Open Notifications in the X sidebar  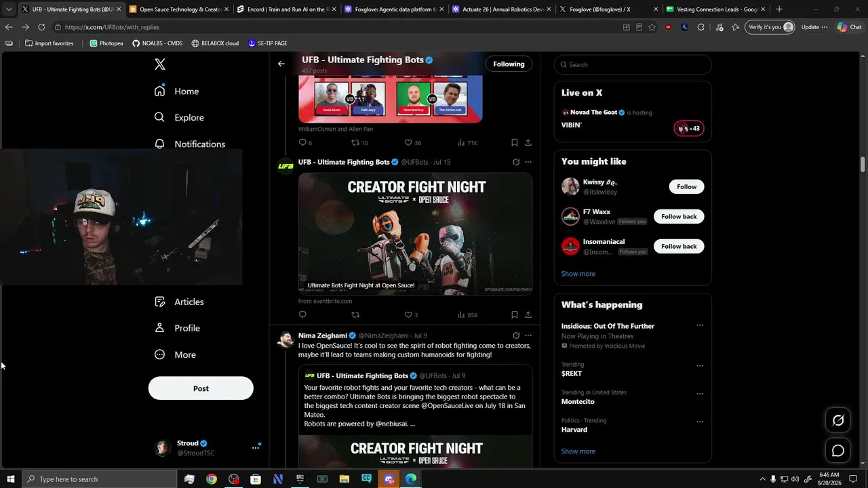tap(189, 144)
